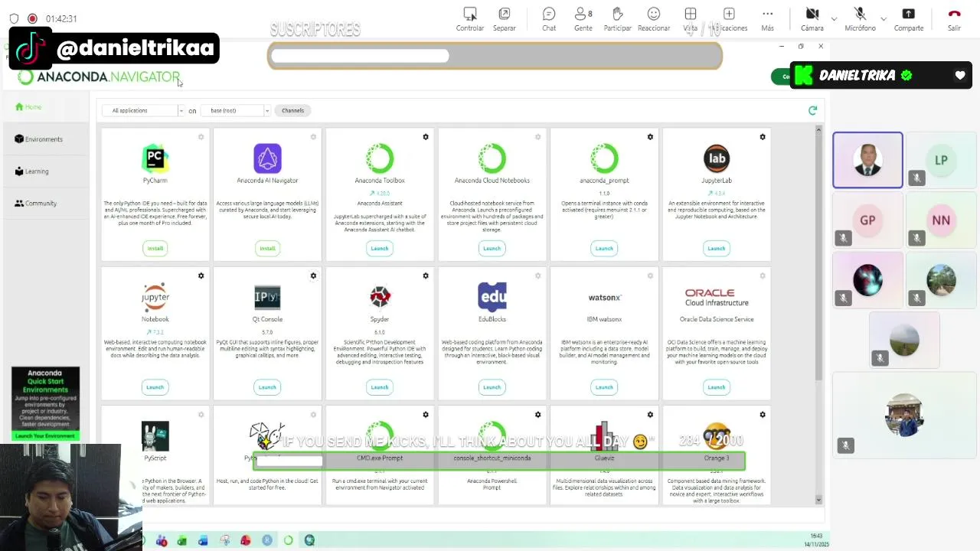
Task: Open the Anaconda Toolbox gear settings
Action: (x=426, y=137)
